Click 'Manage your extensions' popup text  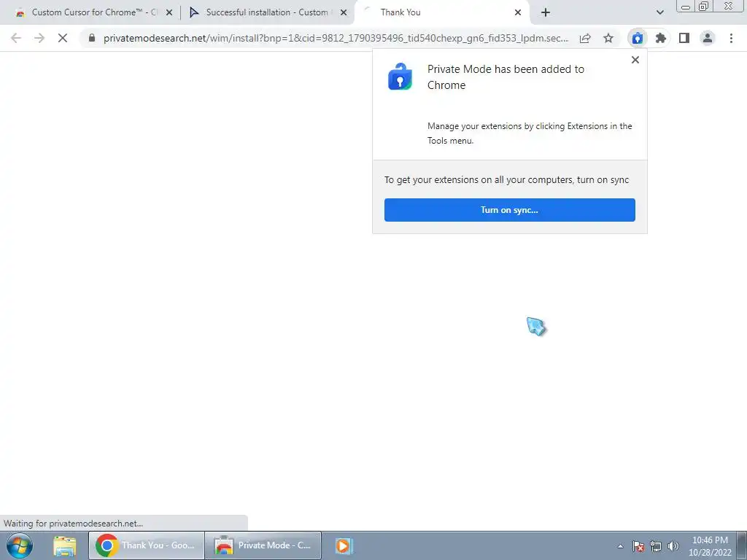coord(530,133)
